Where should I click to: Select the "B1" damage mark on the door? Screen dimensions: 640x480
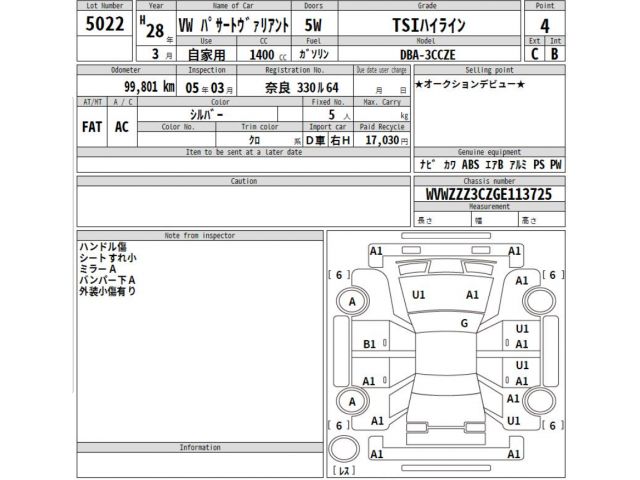click(x=369, y=344)
